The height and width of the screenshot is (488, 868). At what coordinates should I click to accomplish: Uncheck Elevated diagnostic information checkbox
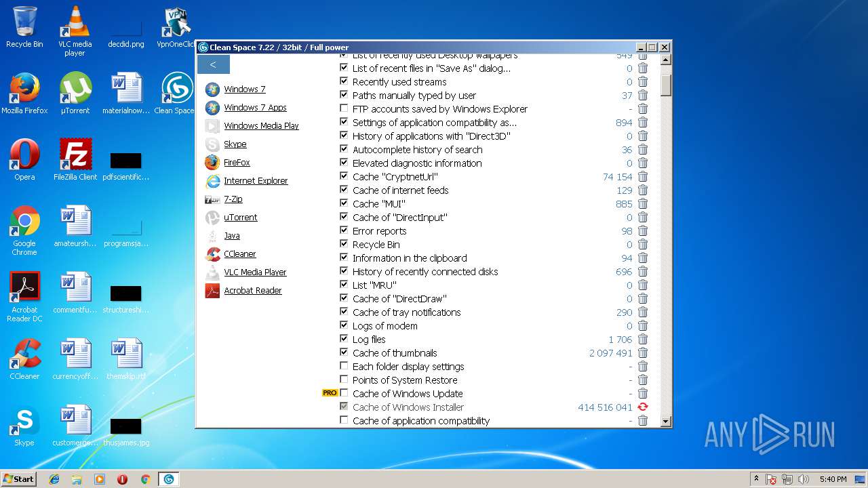344,163
